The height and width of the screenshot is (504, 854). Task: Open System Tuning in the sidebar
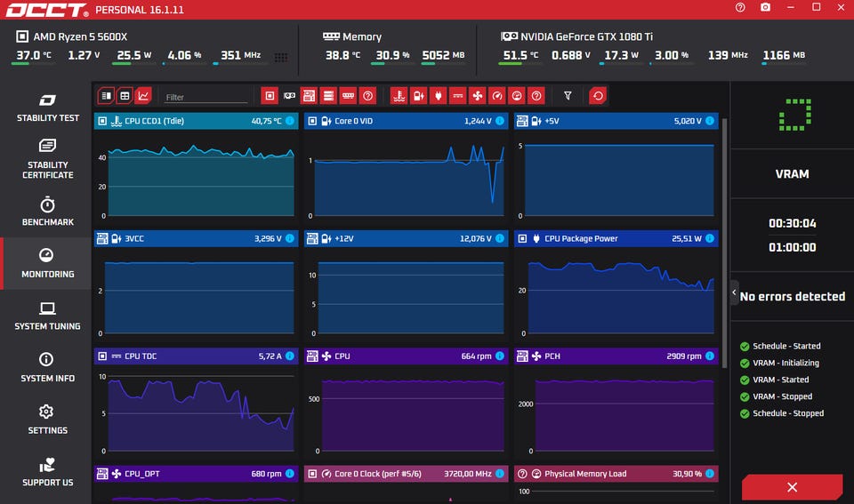(47, 316)
